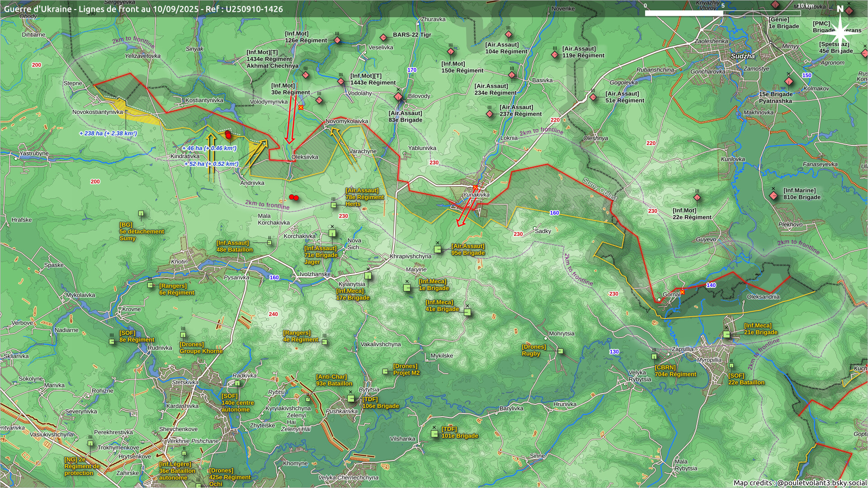Click the 15e Brigade Pyatnashka diamond marker
This screenshot has height=488, width=868.
[789, 82]
